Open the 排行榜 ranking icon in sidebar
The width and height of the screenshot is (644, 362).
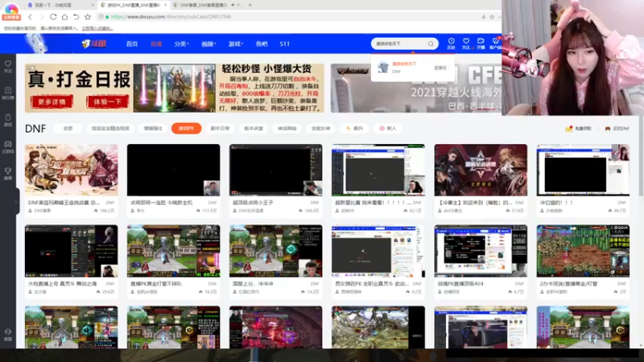tap(8, 93)
